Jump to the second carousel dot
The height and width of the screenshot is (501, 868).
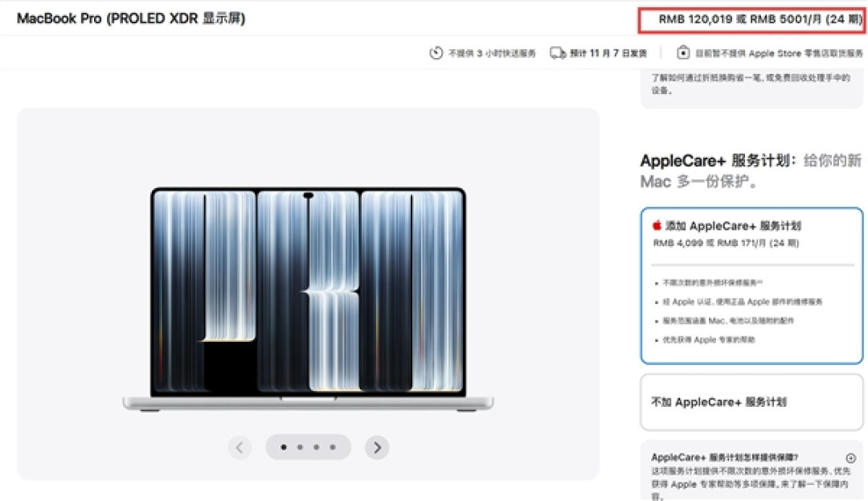click(x=300, y=447)
